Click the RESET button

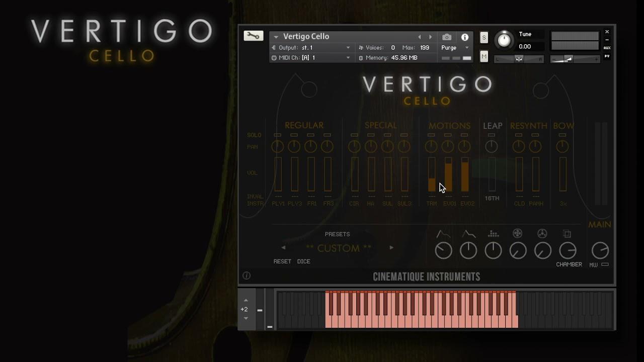pyautogui.click(x=282, y=261)
